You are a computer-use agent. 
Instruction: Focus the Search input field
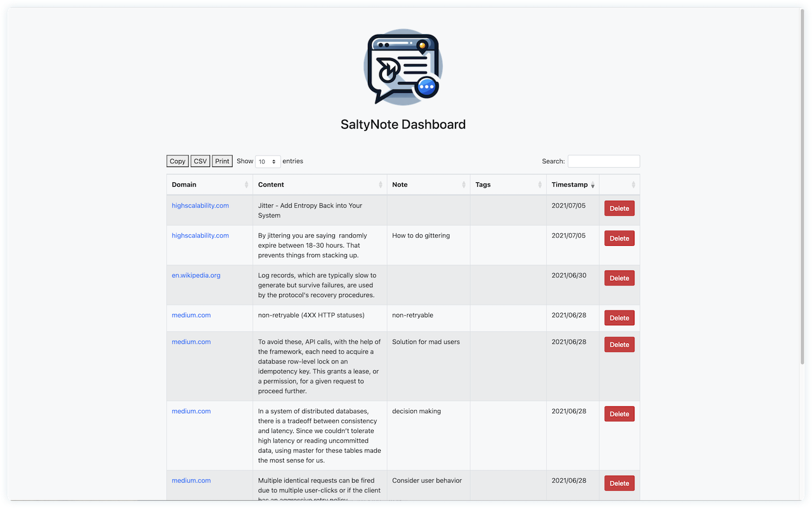[x=603, y=161]
